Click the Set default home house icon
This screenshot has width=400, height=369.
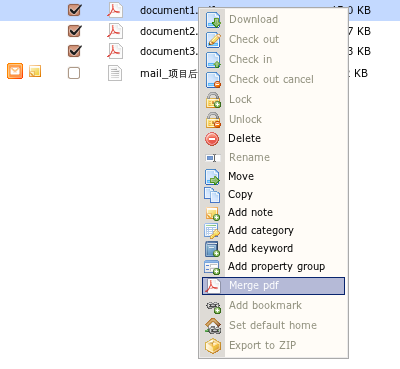pyautogui.click(x=213, y=326)
